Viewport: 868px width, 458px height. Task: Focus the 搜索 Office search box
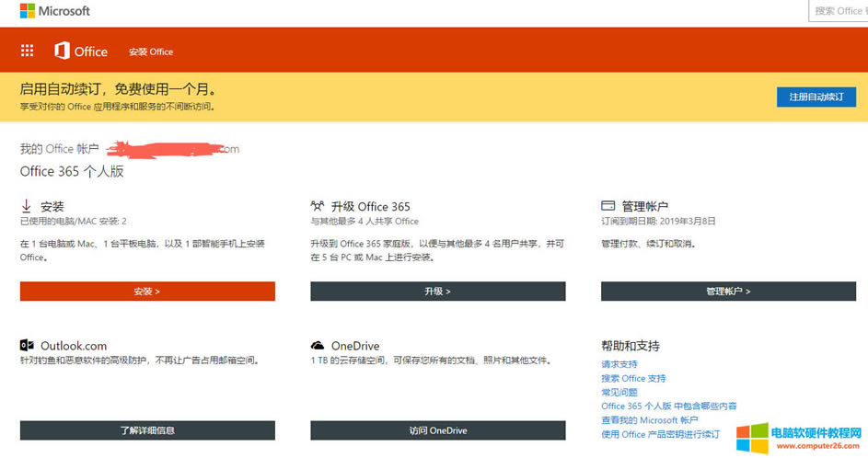pyautogui.click(x=838, y=11)
